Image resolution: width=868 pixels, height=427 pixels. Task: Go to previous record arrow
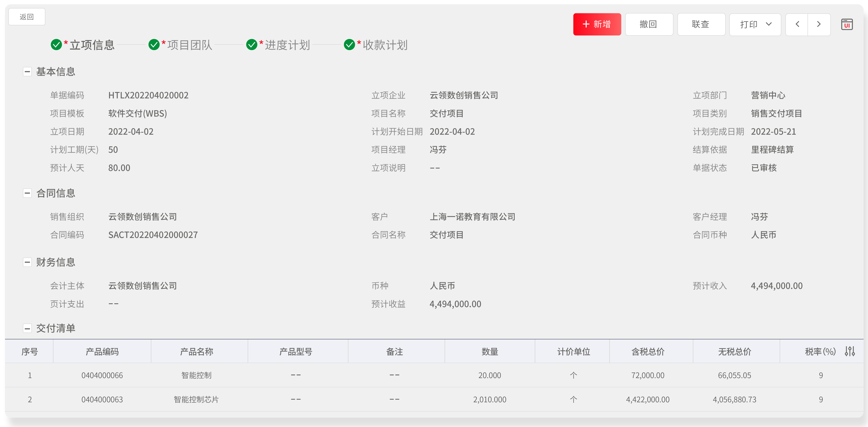point(797,24)
